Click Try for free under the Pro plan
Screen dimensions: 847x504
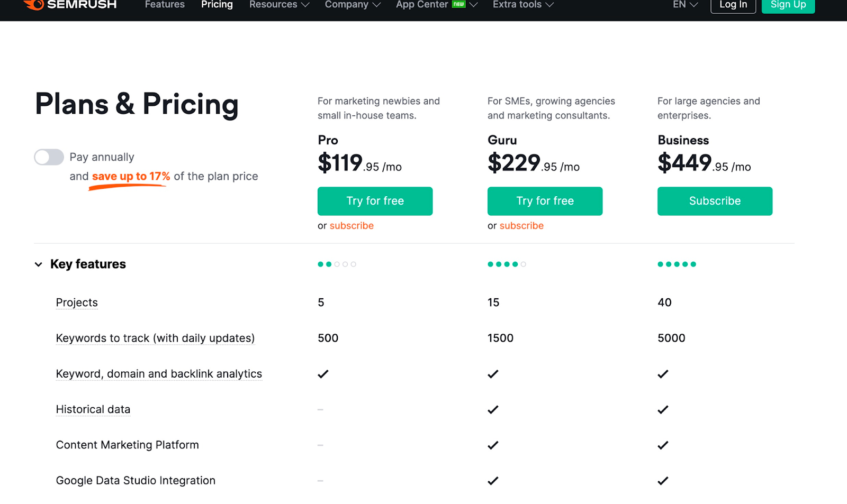click(375, 201)
